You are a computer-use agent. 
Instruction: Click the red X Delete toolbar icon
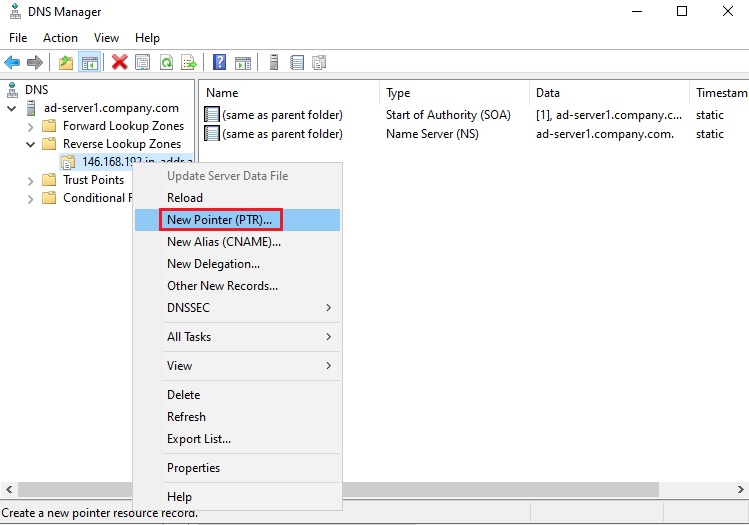120,62
